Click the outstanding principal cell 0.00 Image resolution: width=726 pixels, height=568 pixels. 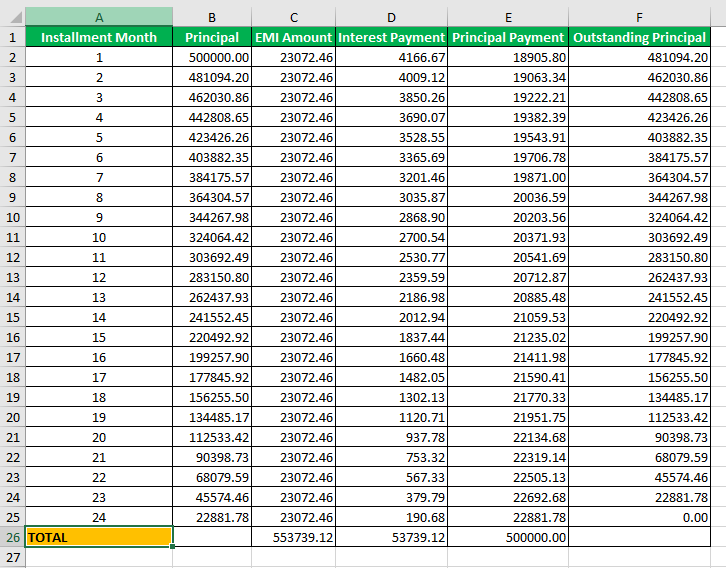tap(639, 517)
